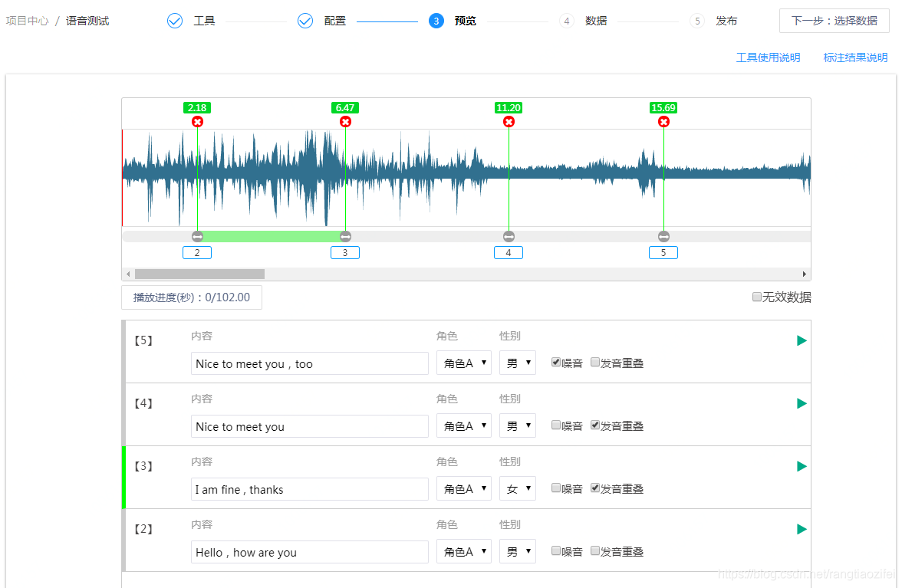902x588 pixels.
Task: Check 发音重叠 for segment 2
Action: (x=595, y=551)
